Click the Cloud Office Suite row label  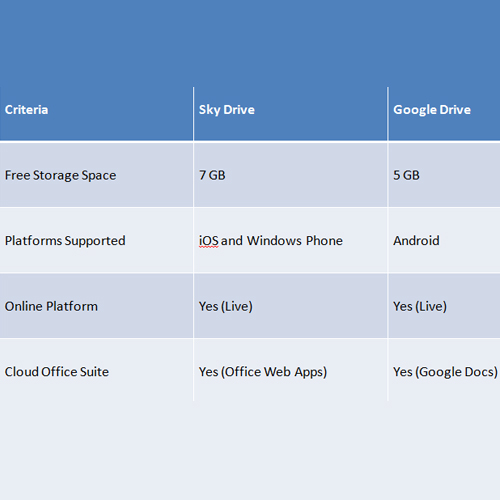click(57, 372)
